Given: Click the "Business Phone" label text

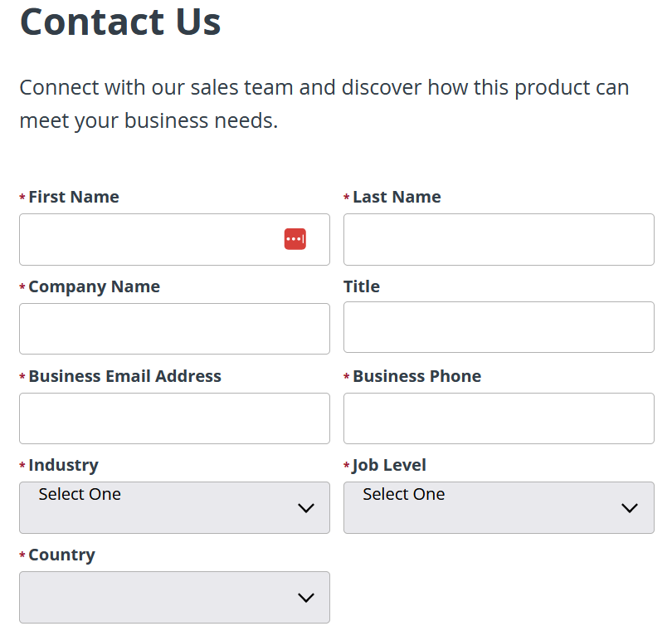Looking at the screenshot, I should (416, 376).
